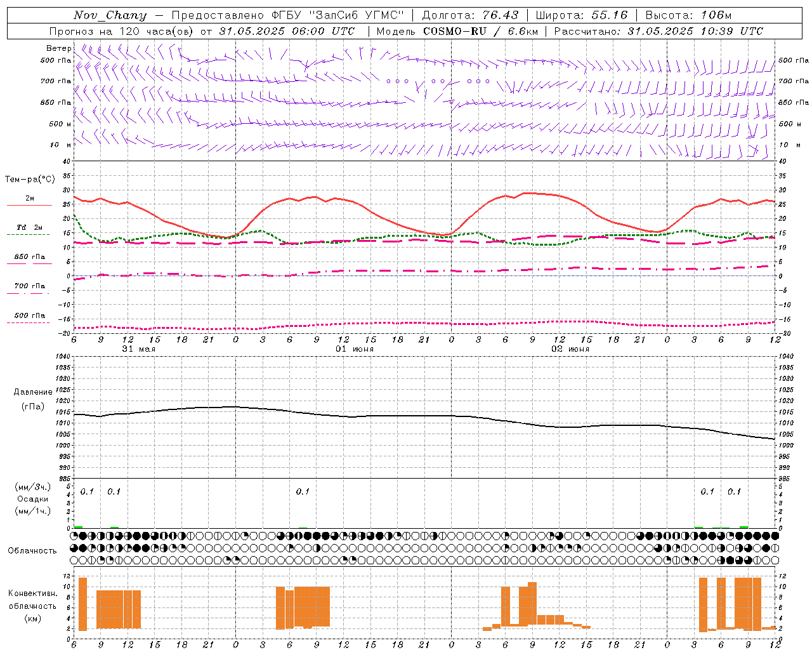Viewport: 812px width, 650px height.
Task: Click the "Ветер" wind section label
Action: [59, 48]
